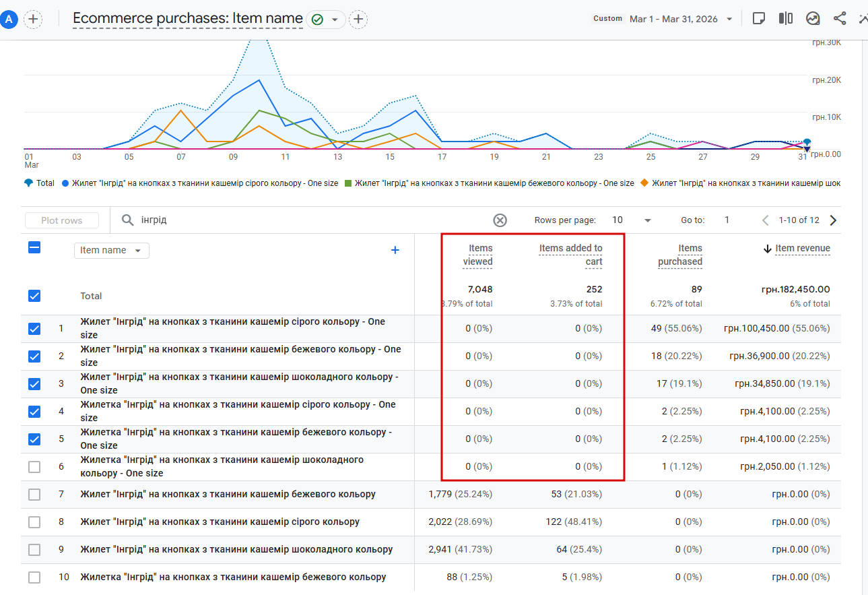This screenshot has width=868, height=595.
Task: Click the share report icon
Action: click(x=840, y=19)
